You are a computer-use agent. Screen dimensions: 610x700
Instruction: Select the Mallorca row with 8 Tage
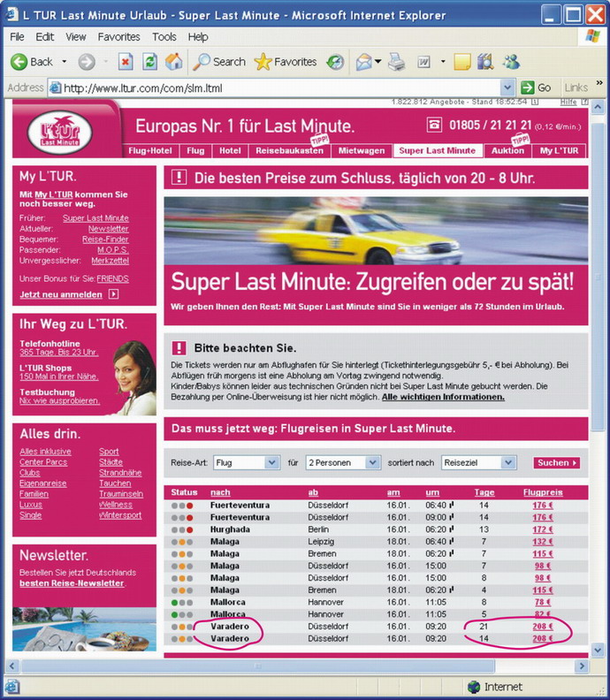[x=376, y=602]
